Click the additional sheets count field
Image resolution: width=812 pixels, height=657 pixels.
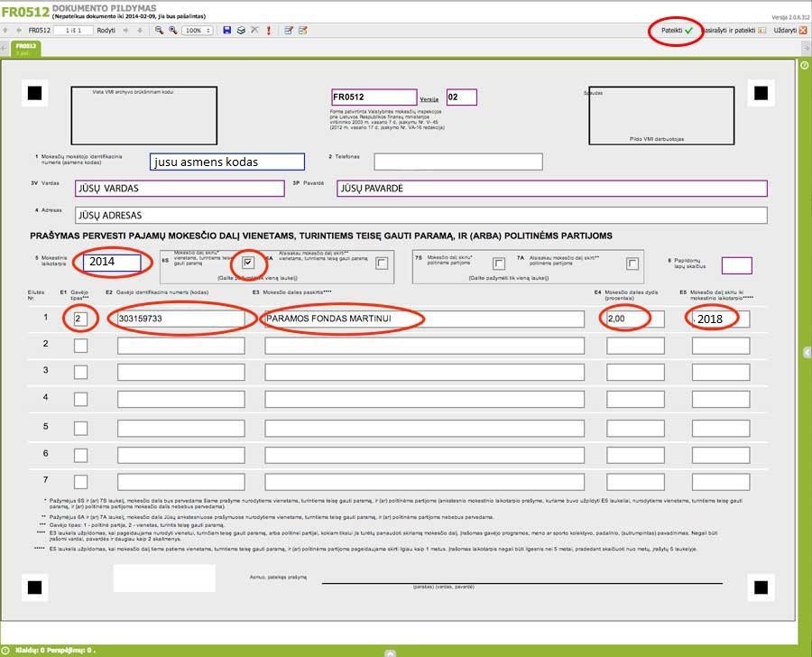pos(736,265)
